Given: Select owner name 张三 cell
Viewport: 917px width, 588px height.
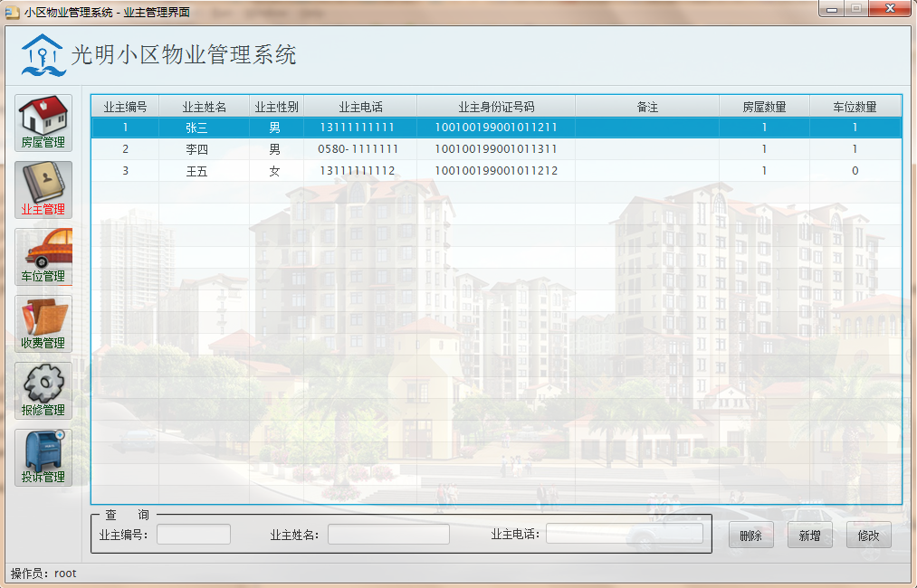Looking at the screenshot, I should tap(204, 128).
